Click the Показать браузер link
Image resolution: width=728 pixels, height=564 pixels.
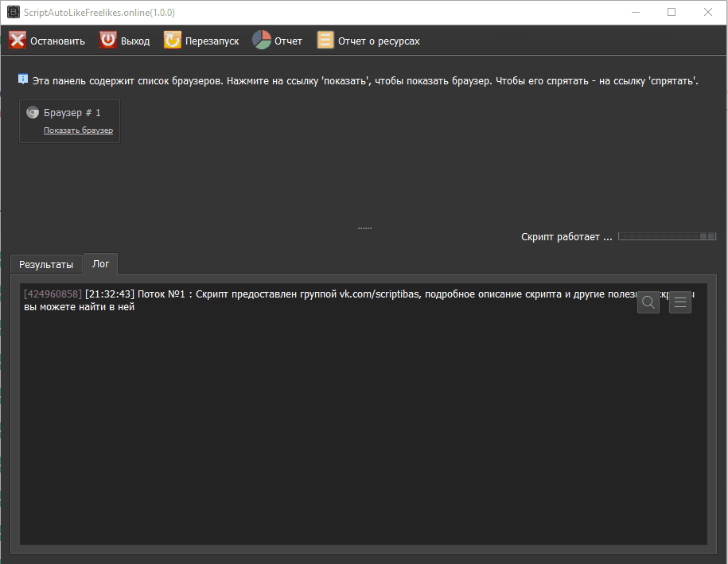tap(78, 130)
